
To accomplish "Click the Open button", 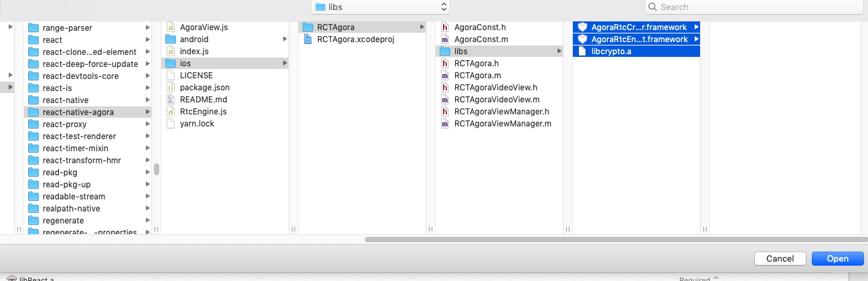I will [837, 259].
